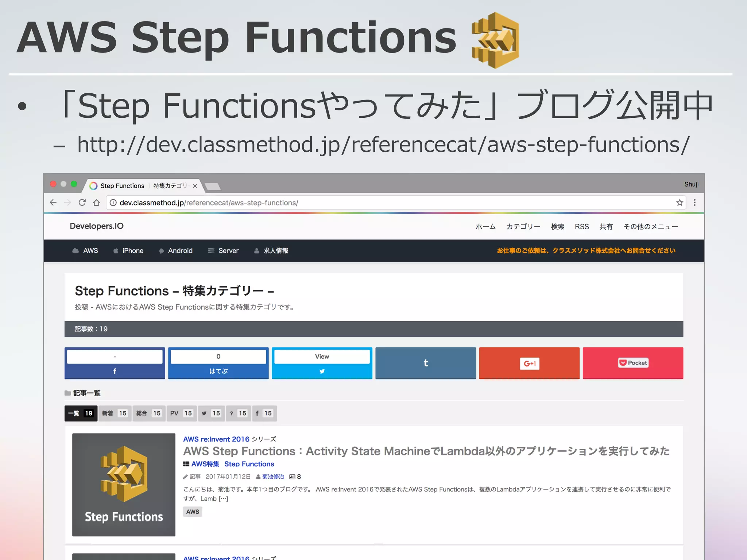The height and width of the screenshot is (560, 747).
Task: Select 一覧 19 tab
Action: (x=81, y=413)
